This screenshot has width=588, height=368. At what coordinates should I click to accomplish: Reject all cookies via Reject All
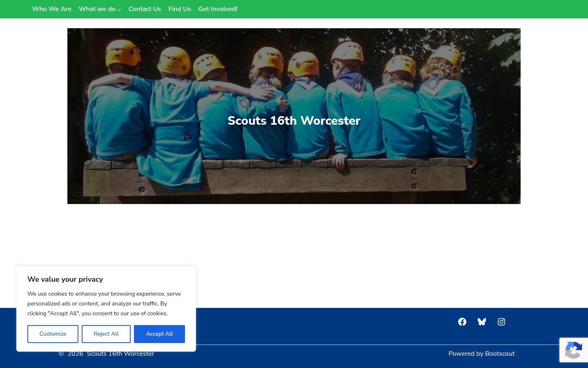tap(106, 334)
